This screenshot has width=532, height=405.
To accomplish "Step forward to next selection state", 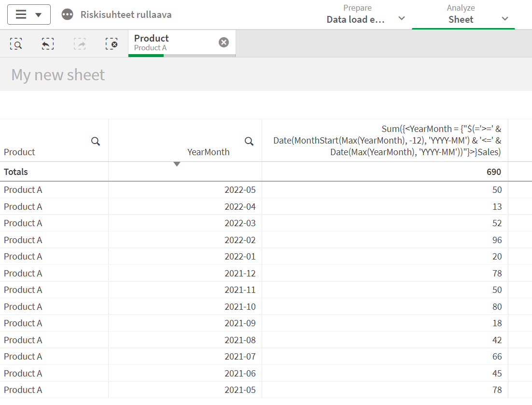I will [80, 43].
